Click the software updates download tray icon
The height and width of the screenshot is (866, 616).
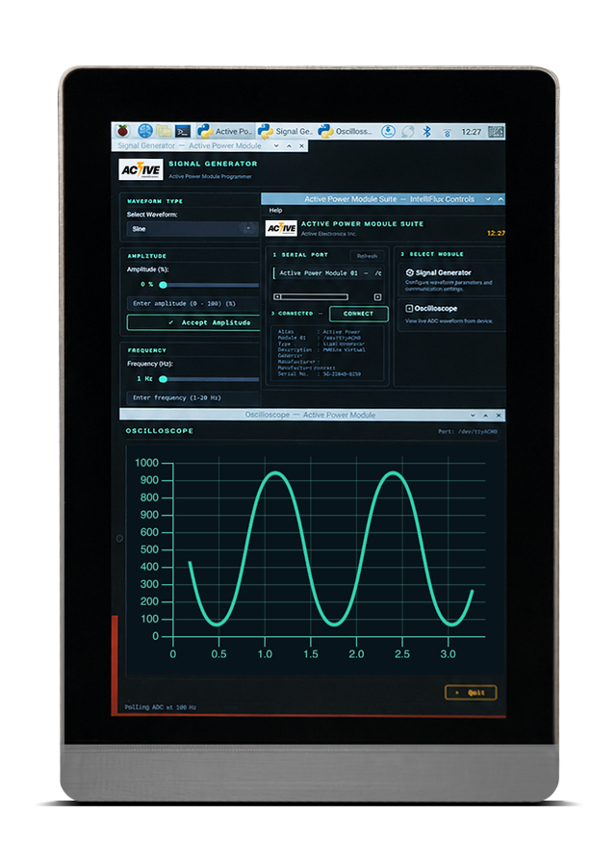click(389, 131)
